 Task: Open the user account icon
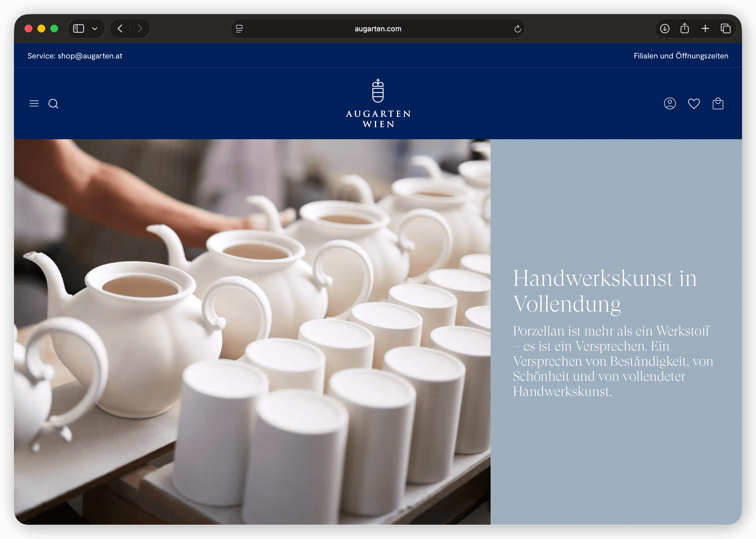click(x=670, y=103)
